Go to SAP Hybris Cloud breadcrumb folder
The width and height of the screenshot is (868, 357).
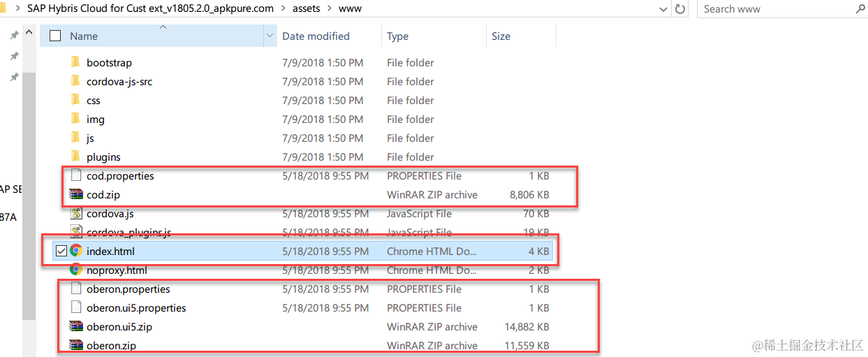150,9
